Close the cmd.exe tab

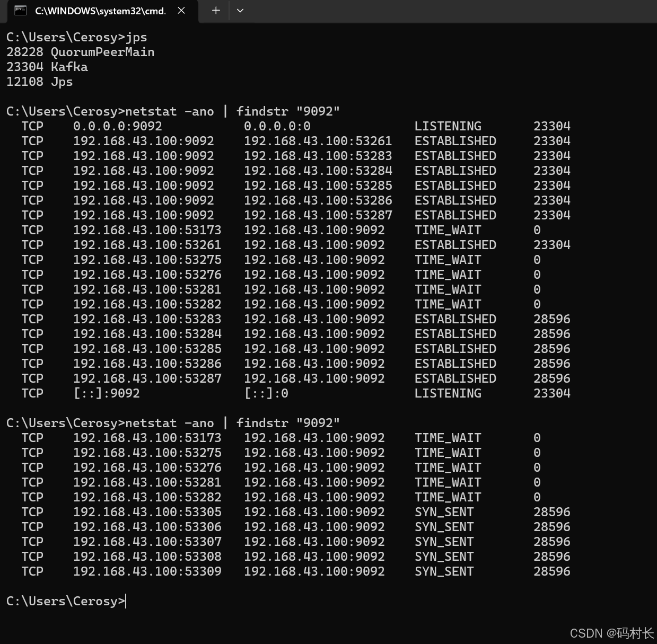[x=181, y=11]
